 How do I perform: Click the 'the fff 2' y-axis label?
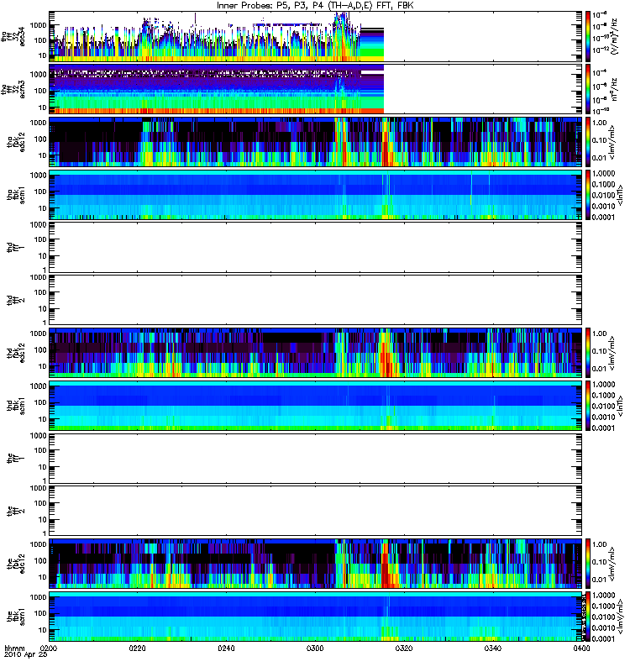16,511
